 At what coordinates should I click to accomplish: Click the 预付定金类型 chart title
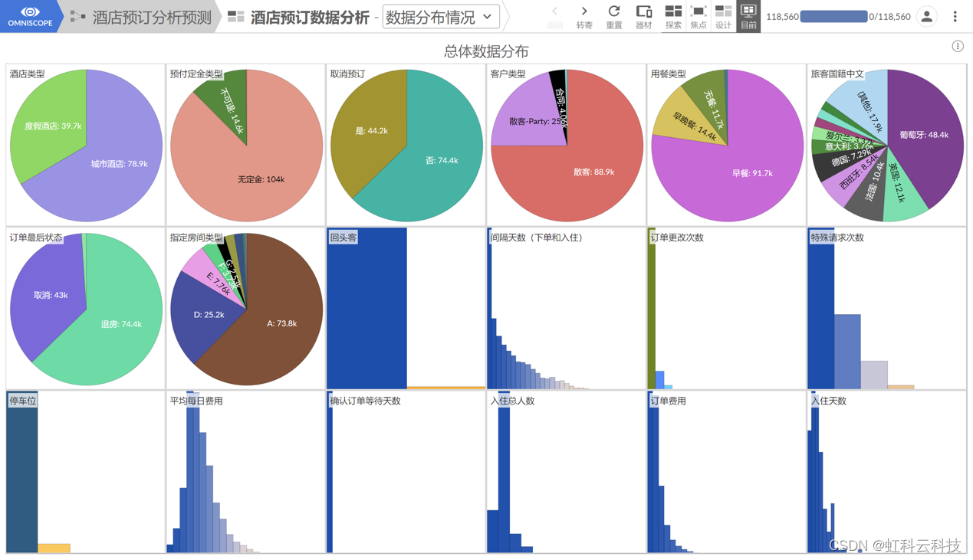(197, 74)
